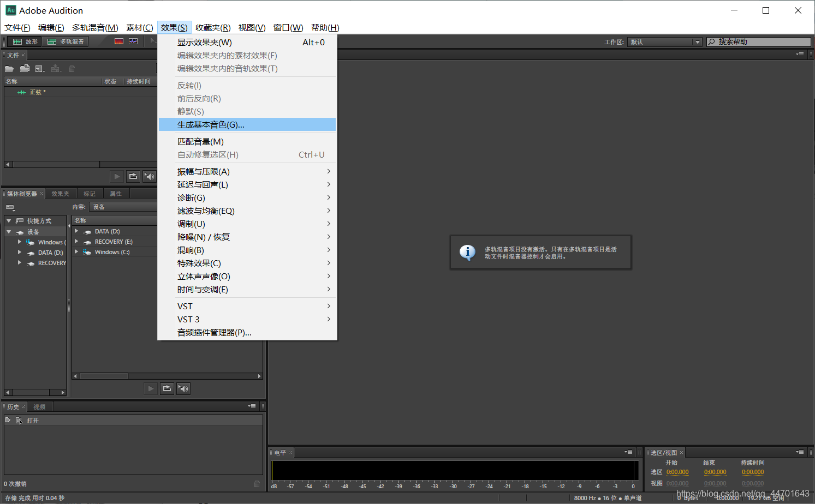Click the trash icon in History panel

tap(257, 484)
